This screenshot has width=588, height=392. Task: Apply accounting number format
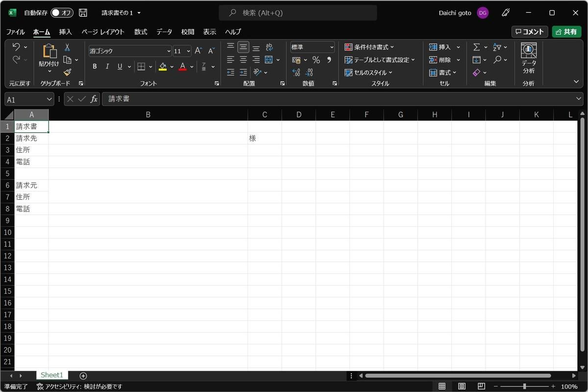pos(296,60)
